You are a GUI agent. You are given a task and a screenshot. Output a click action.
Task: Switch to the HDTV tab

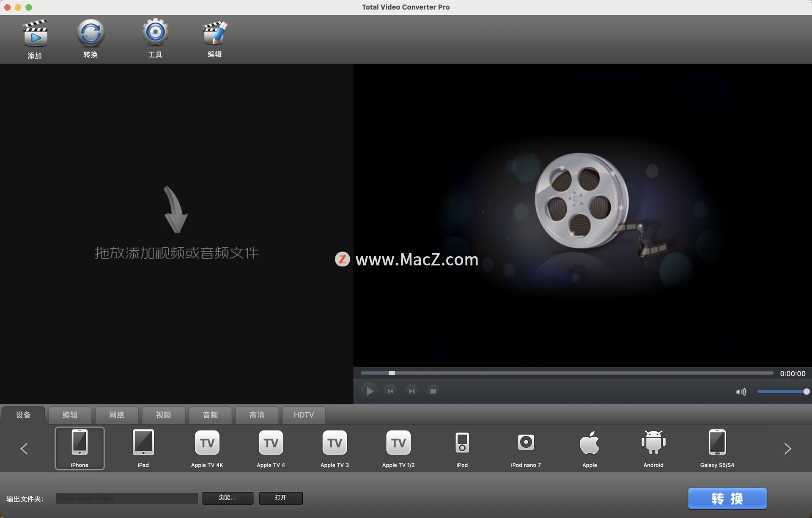tap(304, 415)
